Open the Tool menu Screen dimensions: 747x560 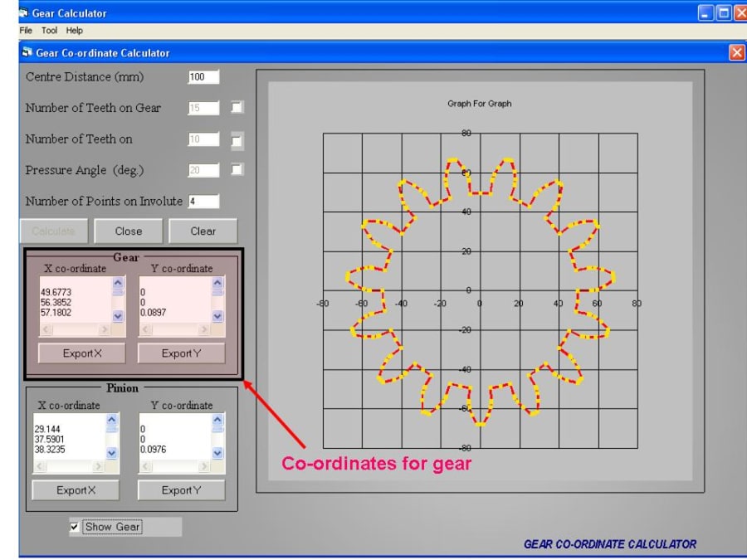point(50,31)
